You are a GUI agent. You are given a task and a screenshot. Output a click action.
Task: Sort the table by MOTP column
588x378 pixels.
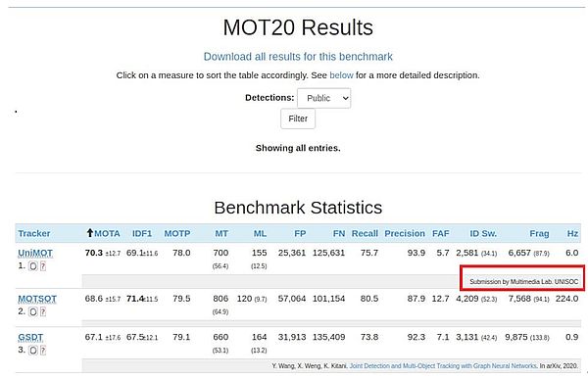(177, 233)
